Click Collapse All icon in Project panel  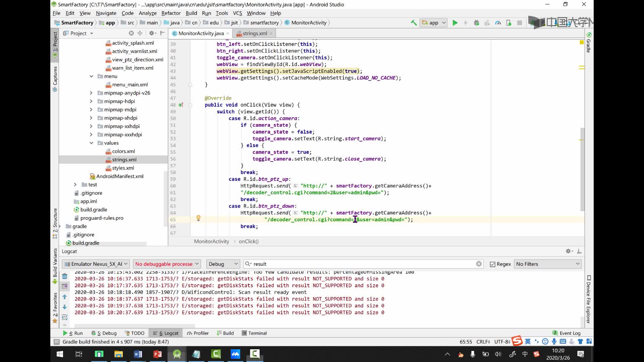click(x=140, y=33)
